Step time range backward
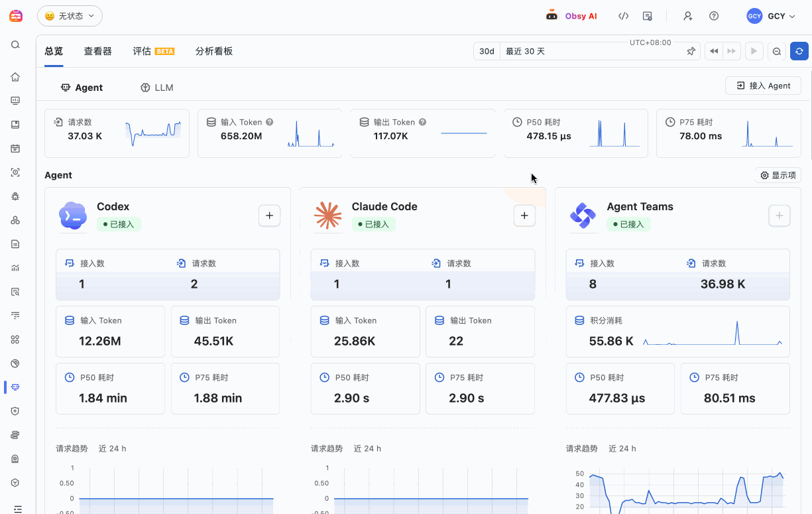The width and height of the screenshot is (812, 514). pyautogui.click(x=714, y=51)
